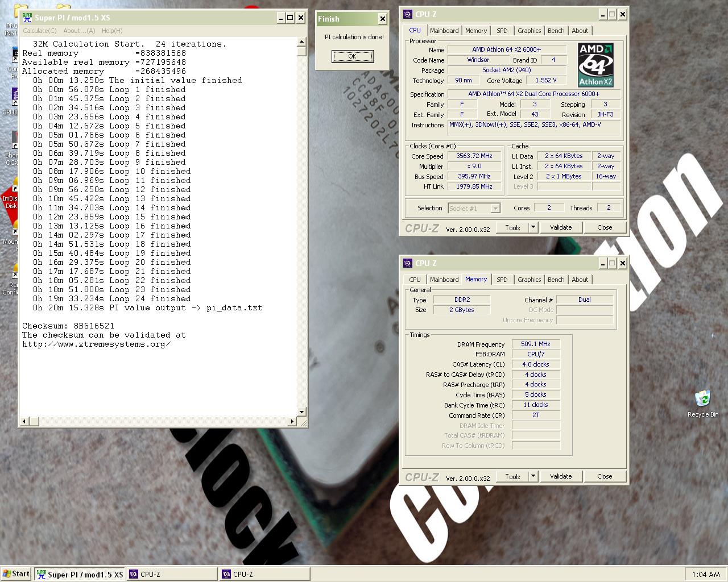The image size is (728, 582).
Task: Switch to Super PI taskbar button
Action: (x=80, y=575)
